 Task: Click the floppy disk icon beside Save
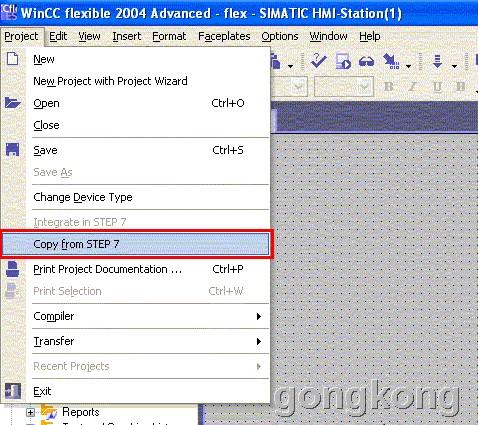[13, 150]
